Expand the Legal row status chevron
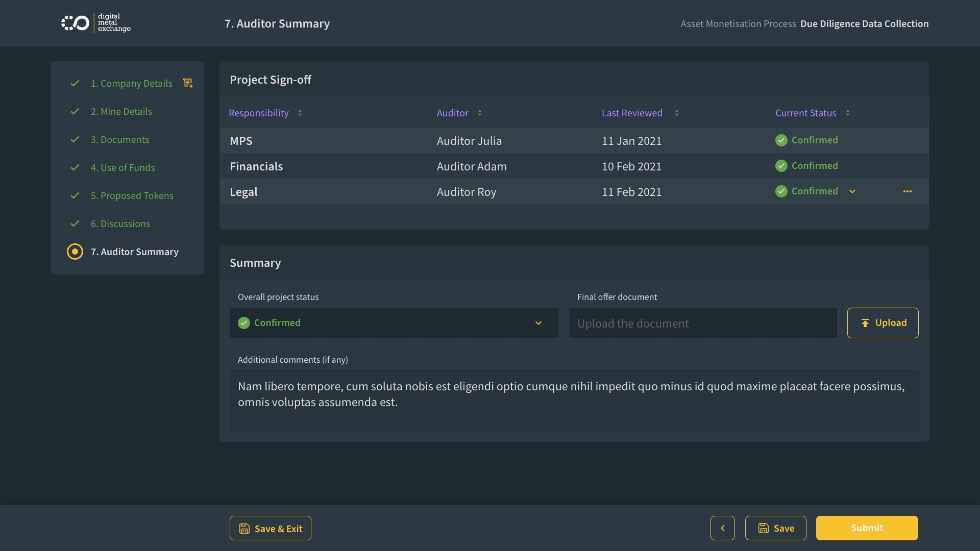Screen dimensions: 980x551 852,191
